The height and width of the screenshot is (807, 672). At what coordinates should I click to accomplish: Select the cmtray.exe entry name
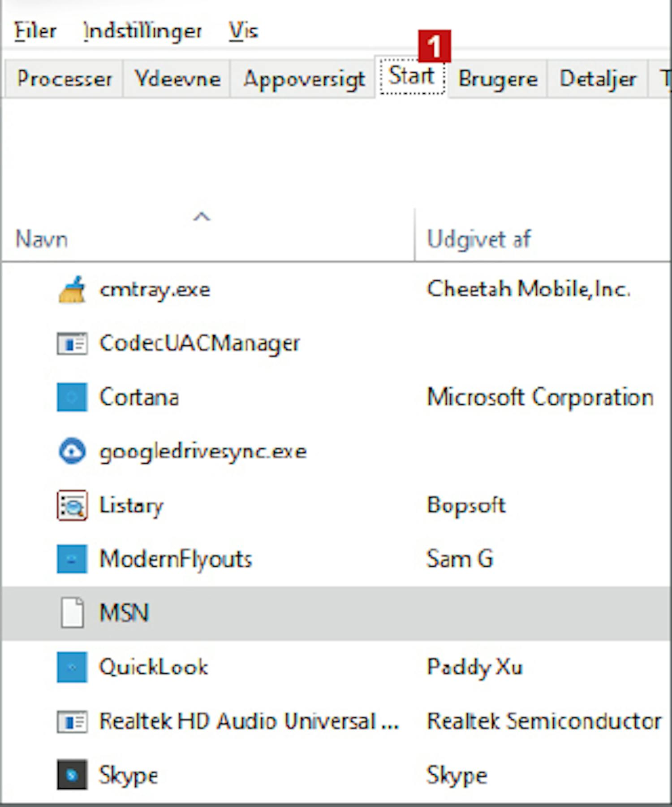pos(155,290)
